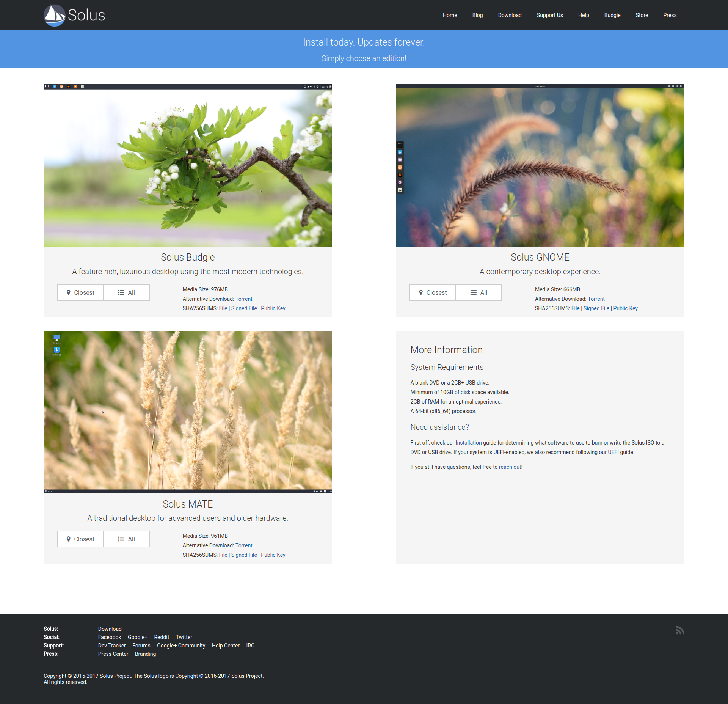Go to the Blog nav item
The height and width of the screenshot is (704, 728).
point(477,15)
